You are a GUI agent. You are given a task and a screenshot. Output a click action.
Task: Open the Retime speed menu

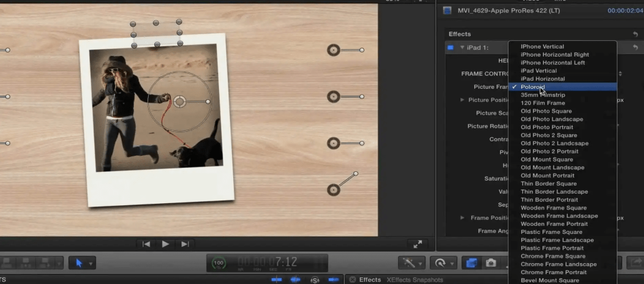[x=444, y=263]
